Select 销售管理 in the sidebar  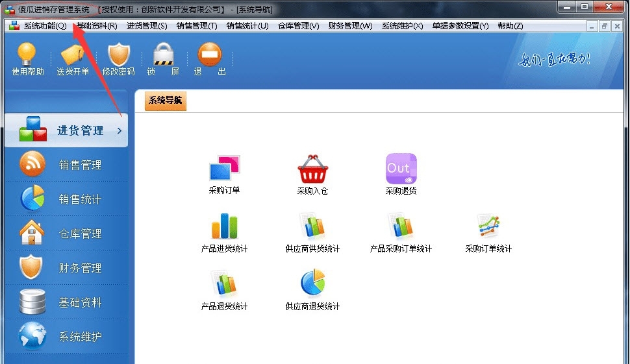66,165
